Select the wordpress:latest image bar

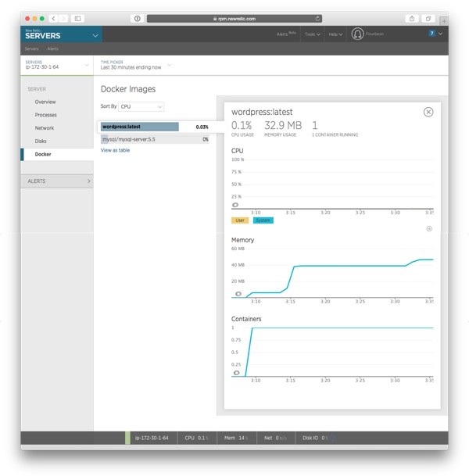coord(140,127)
